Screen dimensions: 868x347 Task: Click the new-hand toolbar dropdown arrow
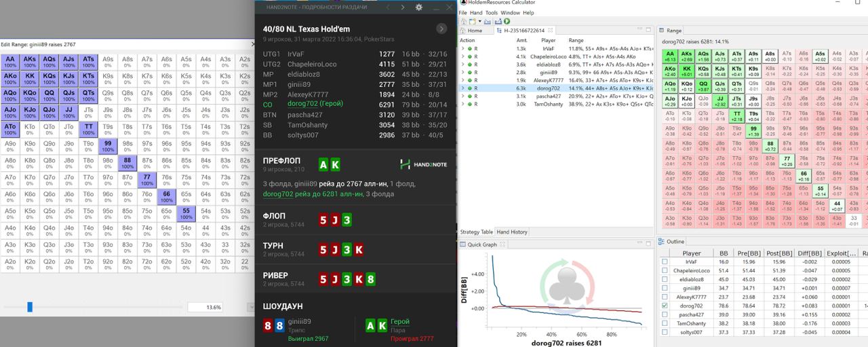[x=479, y=21]
